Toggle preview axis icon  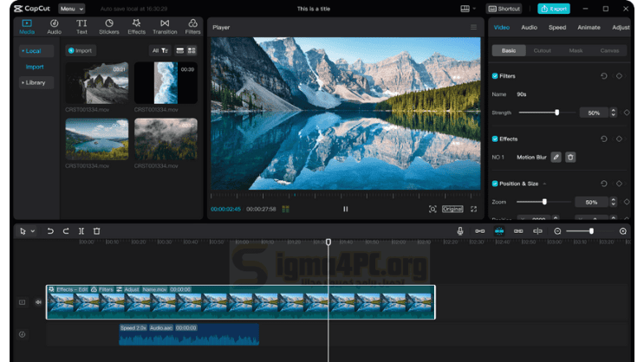coord(537,231)
